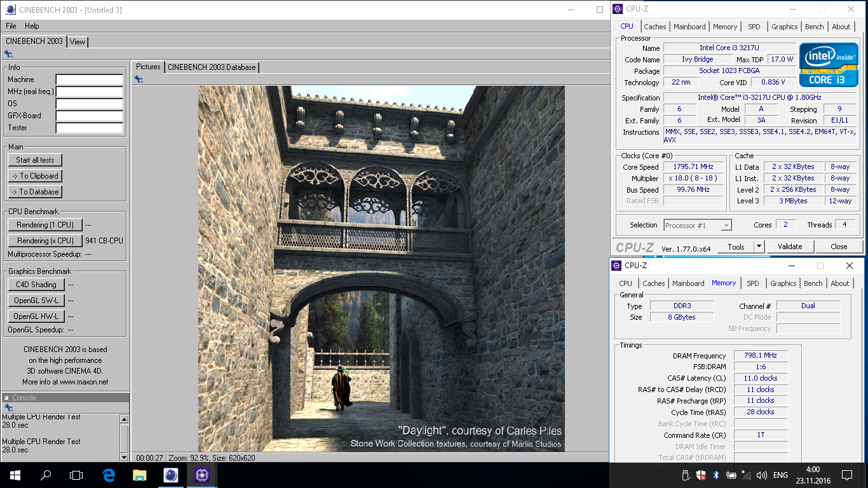Click the Daylight rendered image

pyautogui.click(x=381, y=269)
